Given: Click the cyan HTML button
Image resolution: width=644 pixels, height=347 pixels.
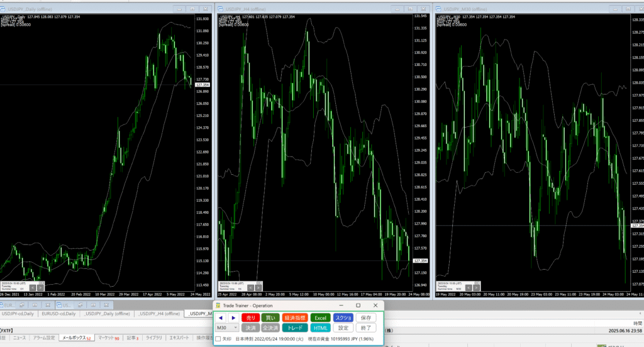Looking at the screenshot, I should (320, 328).
